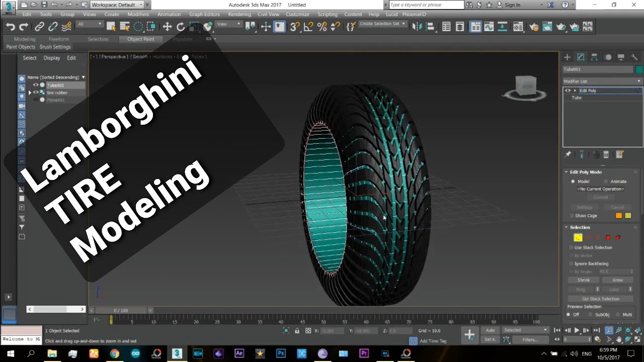Click Remove Modifier trash icon
The image size is (644, 362).
[606, 154]
